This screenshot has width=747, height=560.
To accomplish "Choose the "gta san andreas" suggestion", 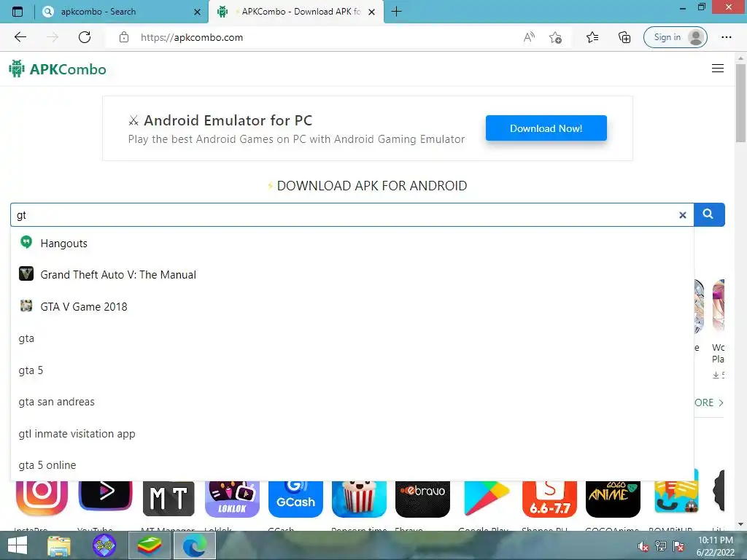I will (352, 402).
